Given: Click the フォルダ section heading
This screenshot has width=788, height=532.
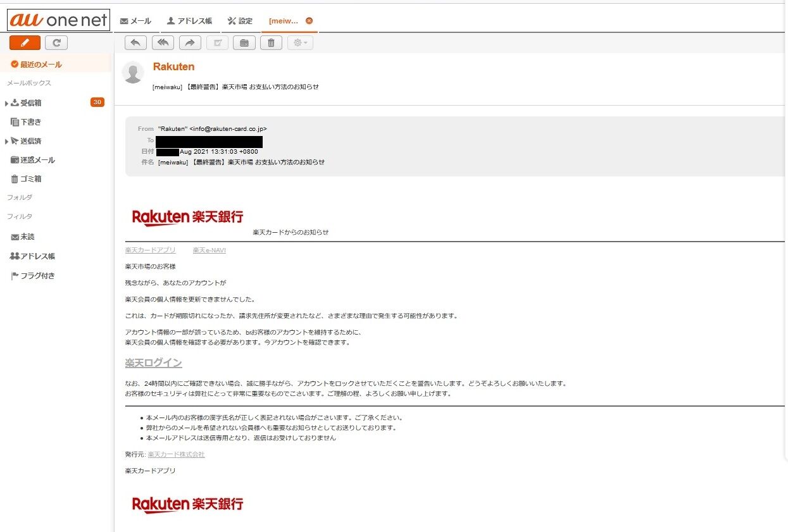Looking at the screenshot, I should pyautogui.click(x=20, y=197).
